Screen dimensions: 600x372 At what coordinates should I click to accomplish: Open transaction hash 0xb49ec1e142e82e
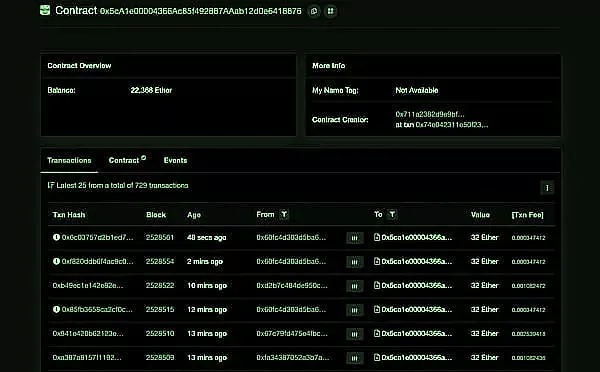[88, 286]
